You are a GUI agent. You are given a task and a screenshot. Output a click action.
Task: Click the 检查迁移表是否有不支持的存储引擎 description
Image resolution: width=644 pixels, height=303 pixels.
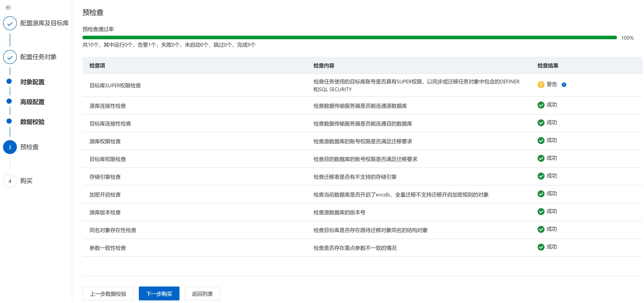(355, 177)
